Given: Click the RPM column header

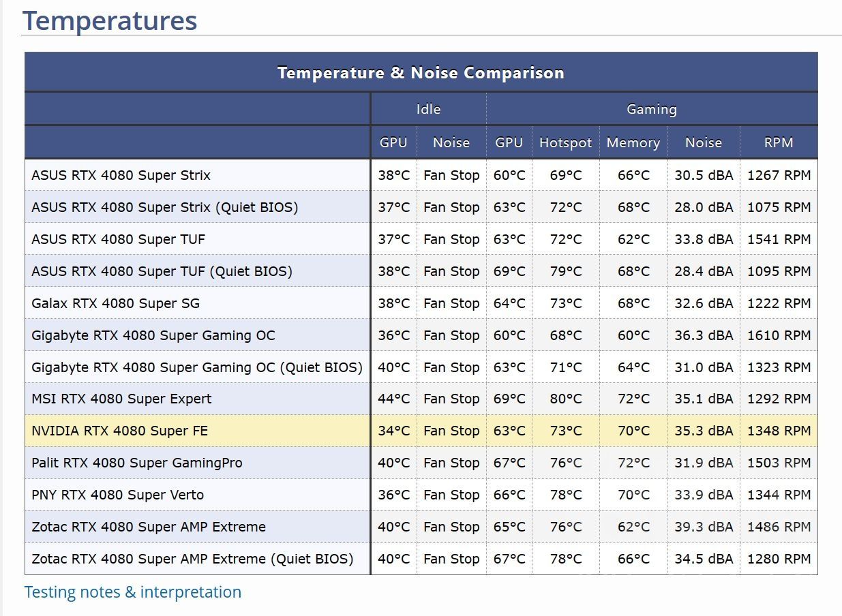Looking at the screenshot, I should point(778,142).
